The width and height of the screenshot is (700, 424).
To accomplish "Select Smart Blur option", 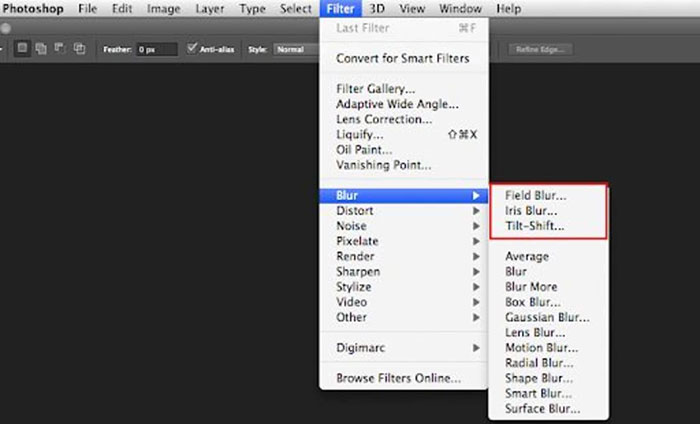I will click(549, 393).
